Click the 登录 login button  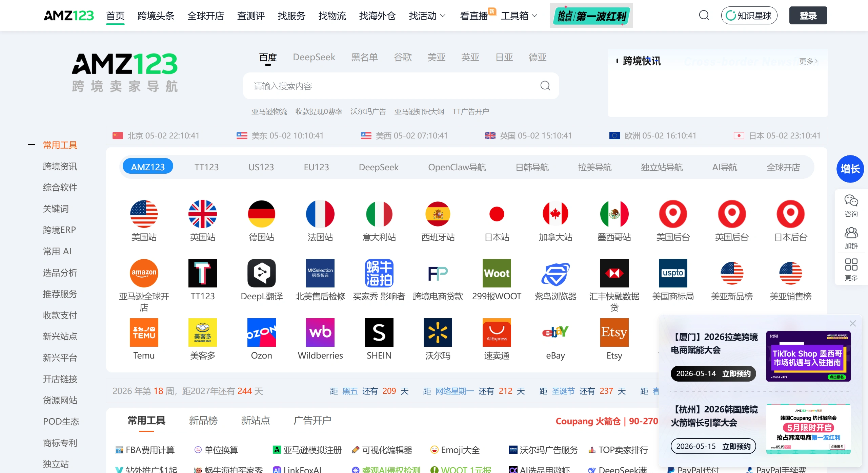tap(808, 15)
